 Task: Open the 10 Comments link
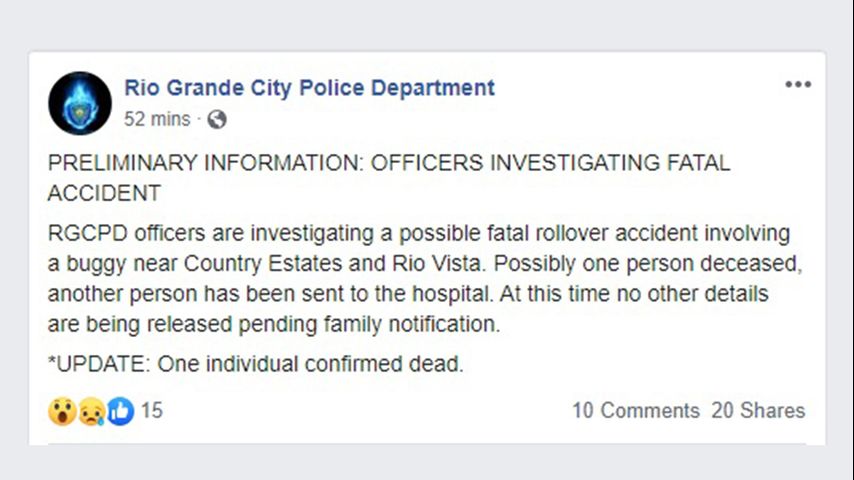pyautogui.click(x=635, y=411)
